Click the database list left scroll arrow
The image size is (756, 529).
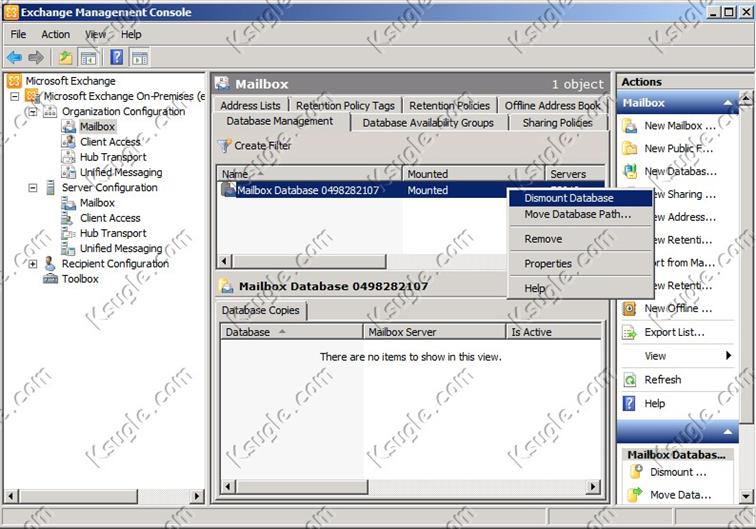click(224, 261)
